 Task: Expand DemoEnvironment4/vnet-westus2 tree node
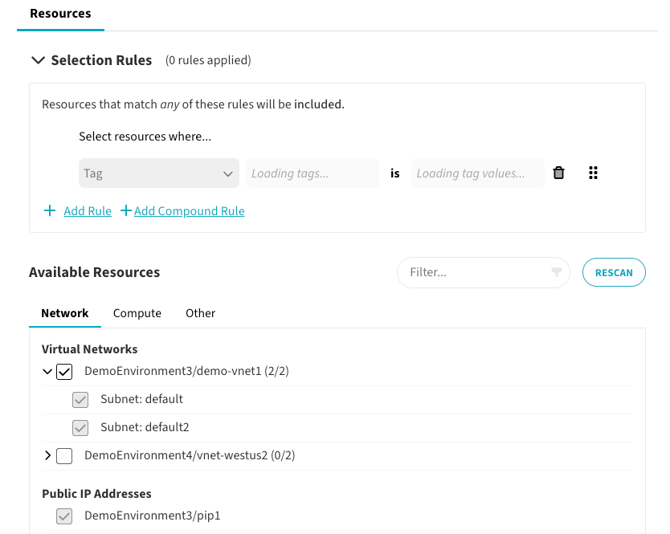tap(47, 455)
